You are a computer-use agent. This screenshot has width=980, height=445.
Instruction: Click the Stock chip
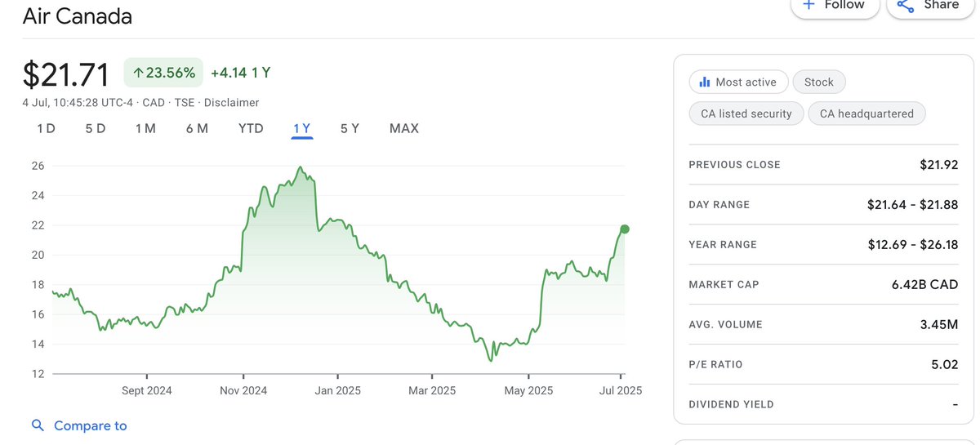[x=819, y=82]
